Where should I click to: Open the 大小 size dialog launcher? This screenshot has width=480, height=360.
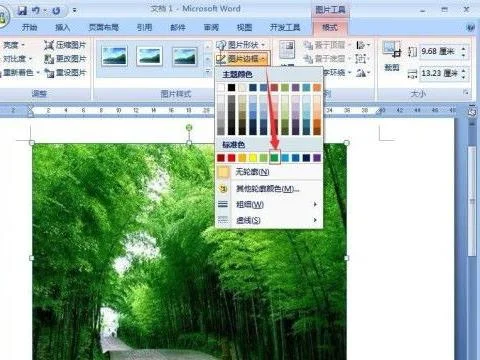466,93
